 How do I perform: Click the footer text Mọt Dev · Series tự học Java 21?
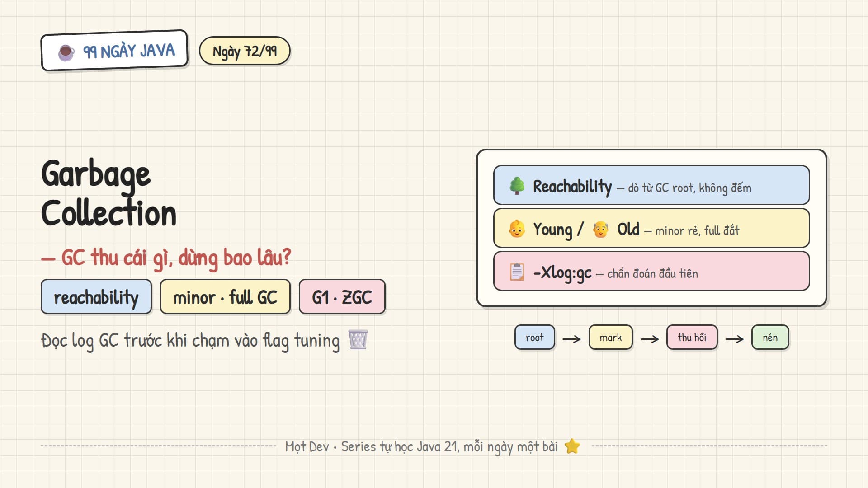[372, 446]
